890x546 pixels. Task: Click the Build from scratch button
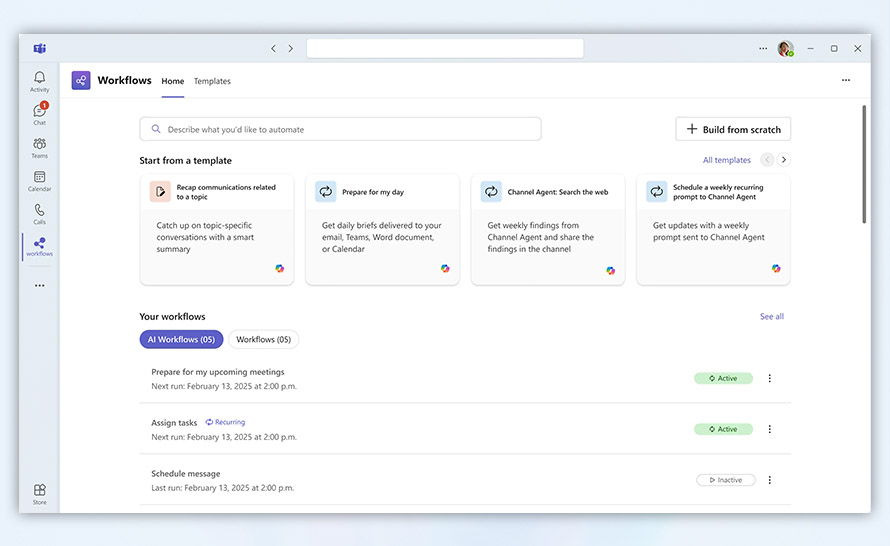click(733, 129)
